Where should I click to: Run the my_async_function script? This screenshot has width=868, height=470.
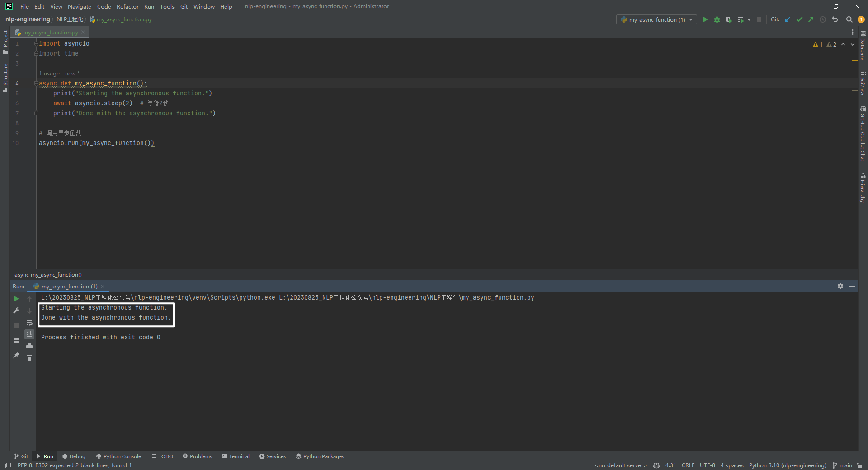pyautogui.click(x=706, y=19)
